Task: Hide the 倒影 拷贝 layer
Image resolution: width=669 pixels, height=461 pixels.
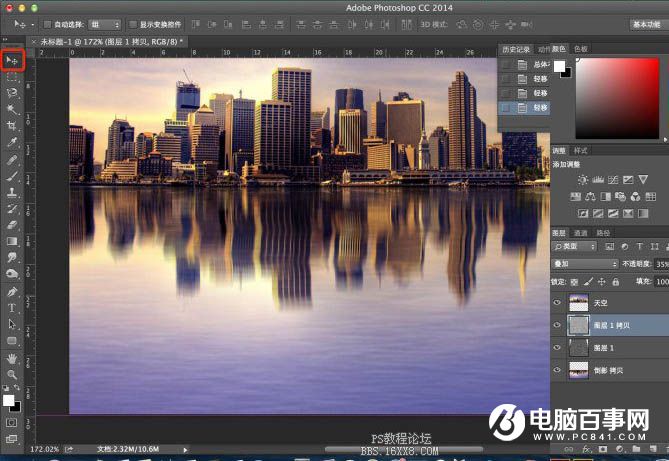Action: pos(557,370)
